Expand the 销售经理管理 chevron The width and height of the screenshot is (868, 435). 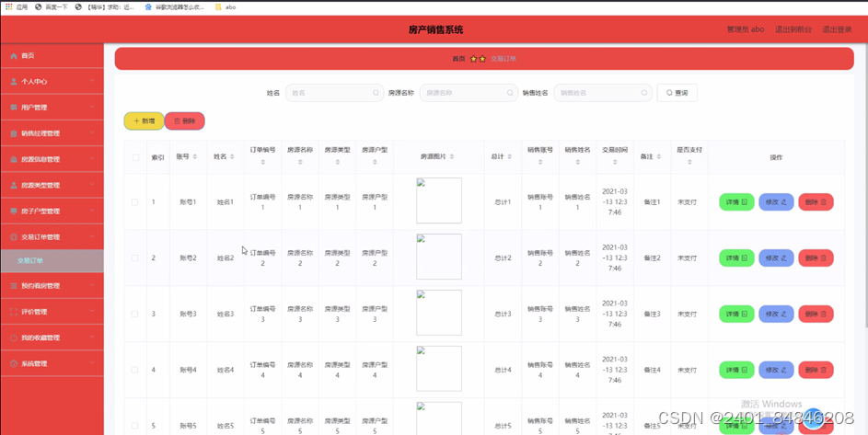92,133
